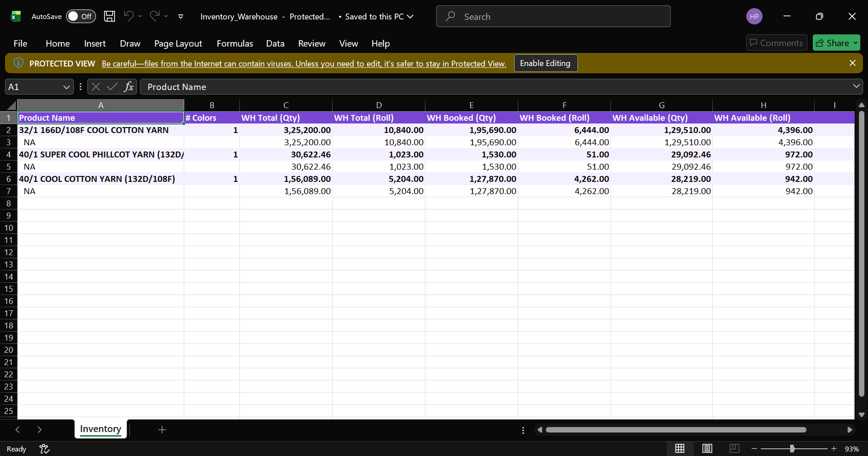Open the Formulas ribbon tab

click(234, 43)
